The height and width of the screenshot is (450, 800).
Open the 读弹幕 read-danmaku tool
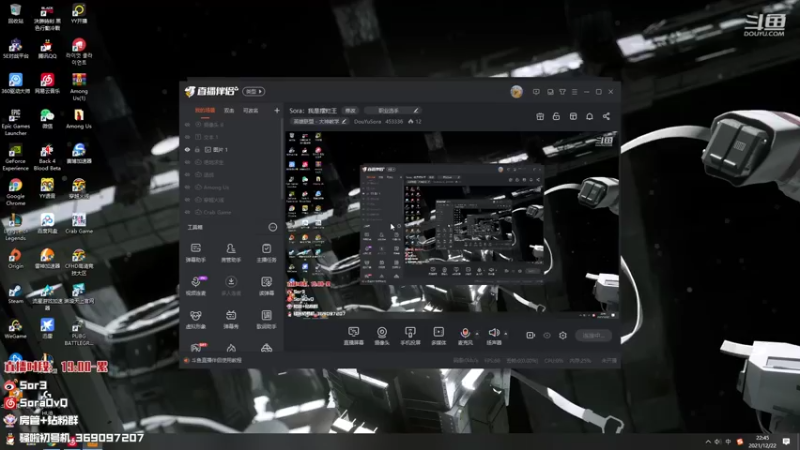pos(266,286)
